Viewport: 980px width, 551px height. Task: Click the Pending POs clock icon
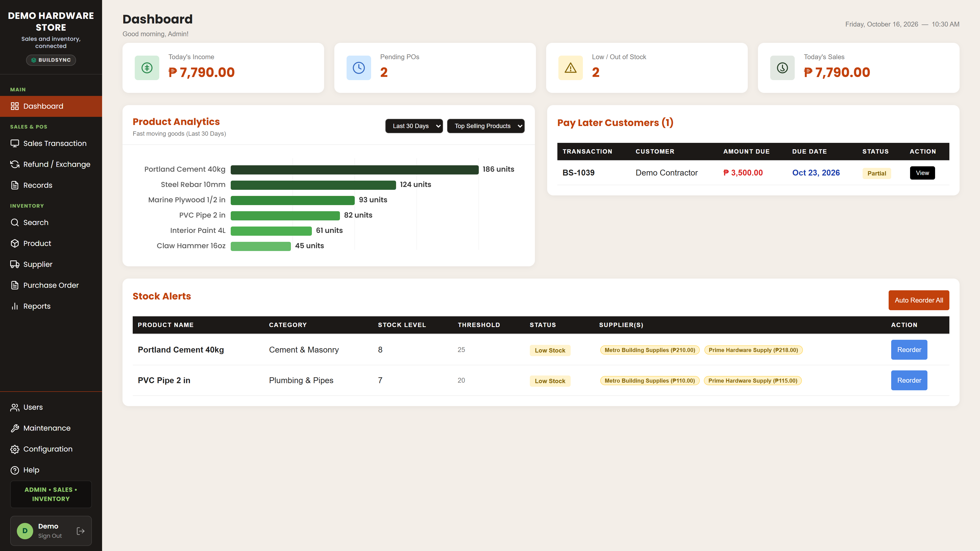tap(359, 68)
